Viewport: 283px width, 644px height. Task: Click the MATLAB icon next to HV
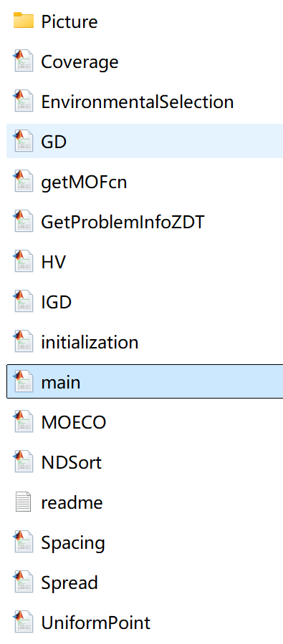24,261
